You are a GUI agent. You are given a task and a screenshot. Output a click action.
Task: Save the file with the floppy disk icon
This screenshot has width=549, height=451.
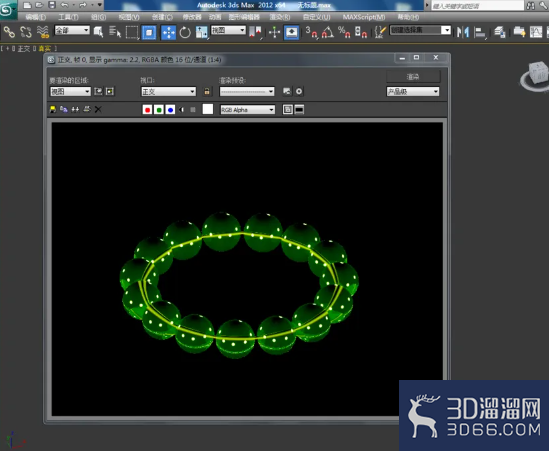(52, 5)
